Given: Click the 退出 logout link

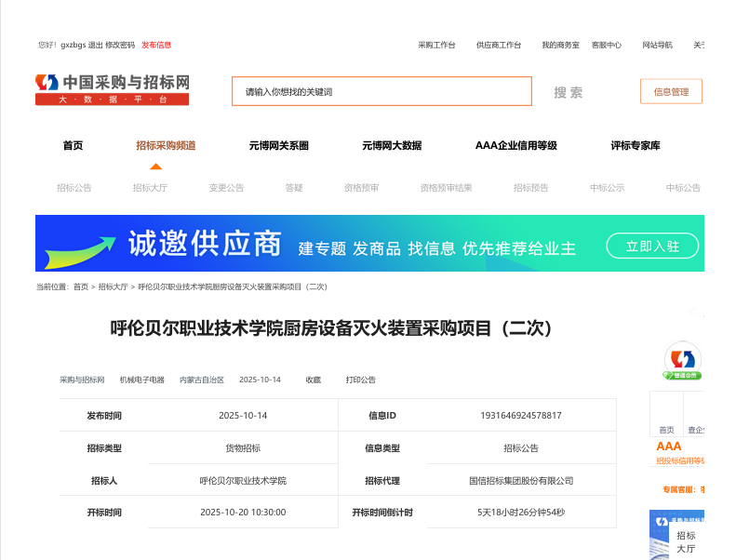Looking at the screenshot, I should tap(95, 45).
